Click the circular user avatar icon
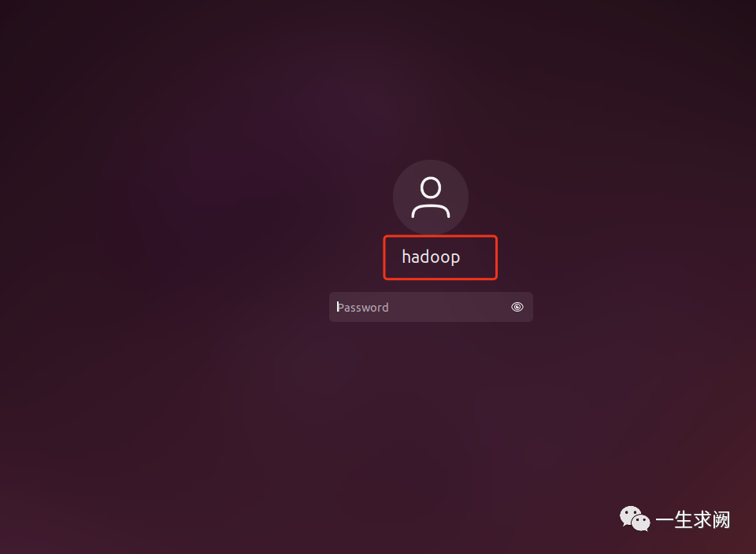This screenshot has width=756, height=554. [x=431, y=197]
